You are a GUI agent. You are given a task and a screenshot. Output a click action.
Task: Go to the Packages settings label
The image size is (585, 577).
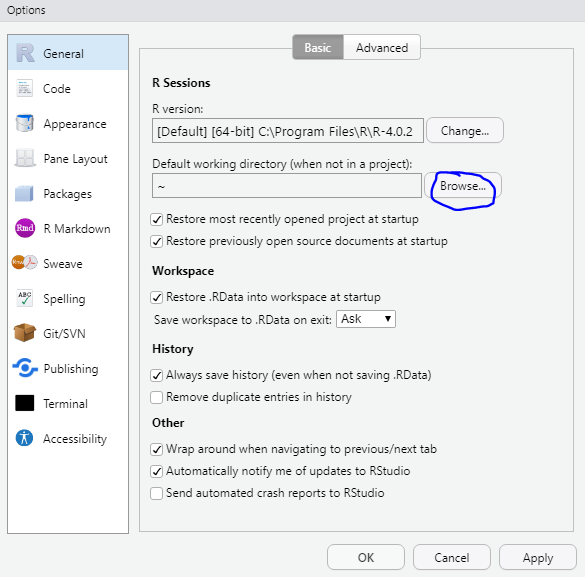(x=68, y=194)
